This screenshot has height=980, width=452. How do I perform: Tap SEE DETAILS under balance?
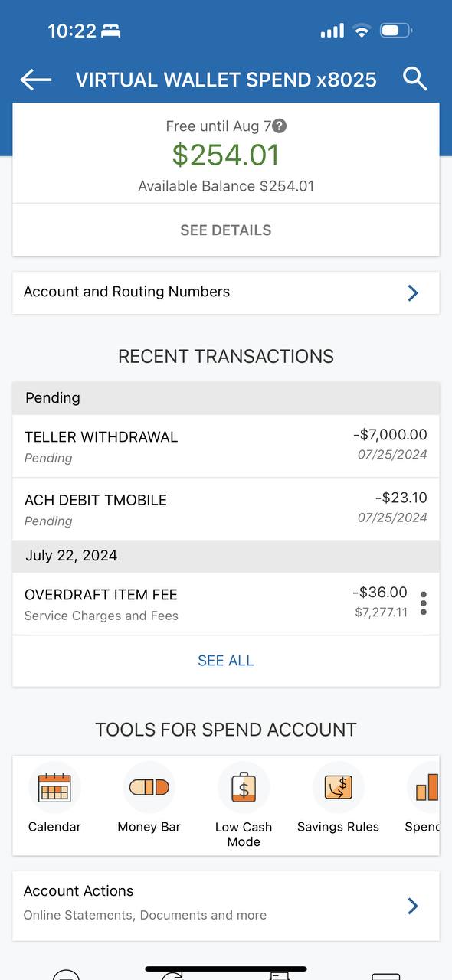tap(226, 230)
